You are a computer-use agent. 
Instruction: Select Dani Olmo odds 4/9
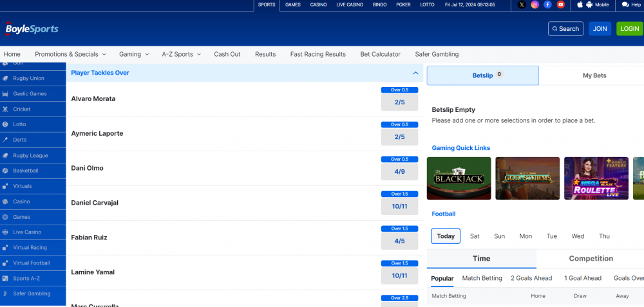click(400, 172)
